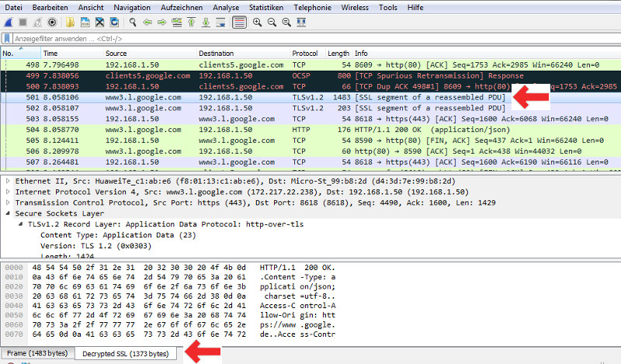This screenshot has height=364, width=621.
Task: Click the save capture file icon
Action: pos(85,23)
